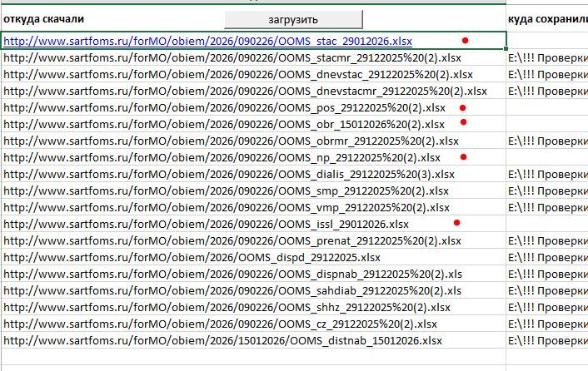The width and height of the screenshot is (588, 371).
Task: Select the OOMS_prenat URL cell
Action: 232,241
